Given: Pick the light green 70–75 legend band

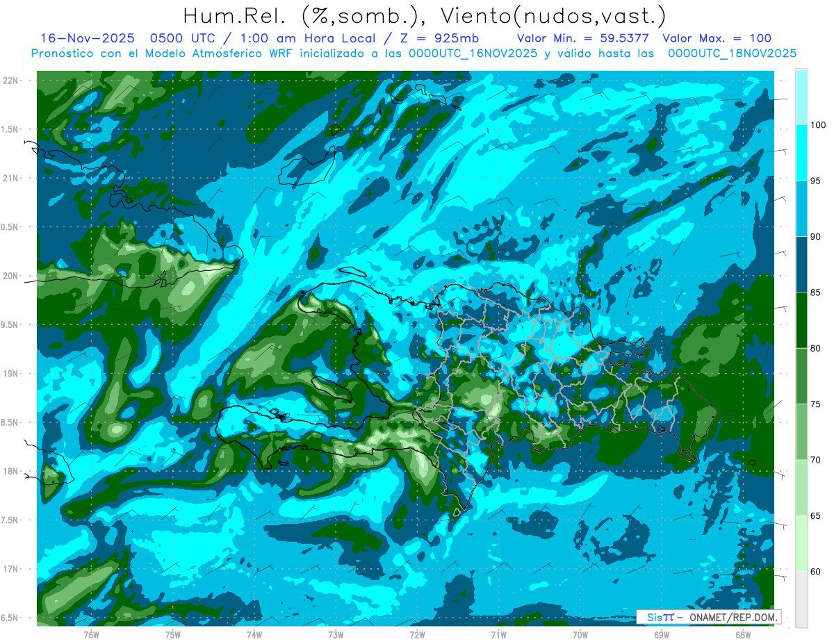Looking at the screenshot, I should tap(801, 432).
